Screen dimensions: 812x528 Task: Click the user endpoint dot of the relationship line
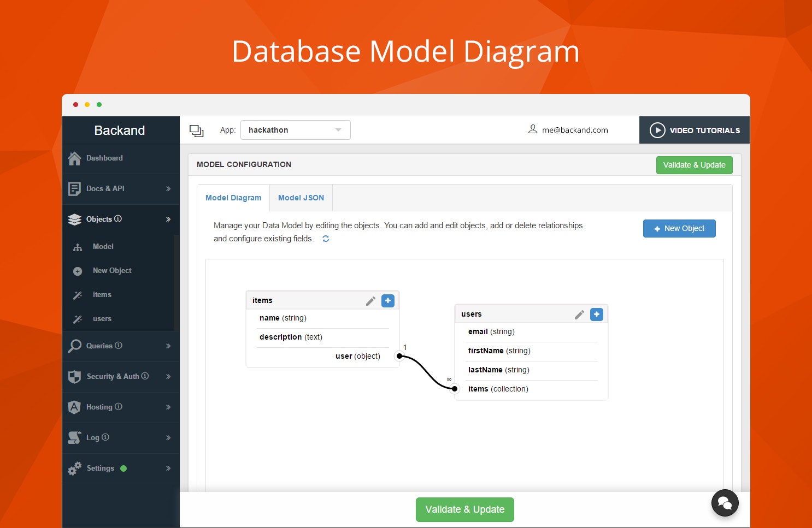tap(399, 356)
